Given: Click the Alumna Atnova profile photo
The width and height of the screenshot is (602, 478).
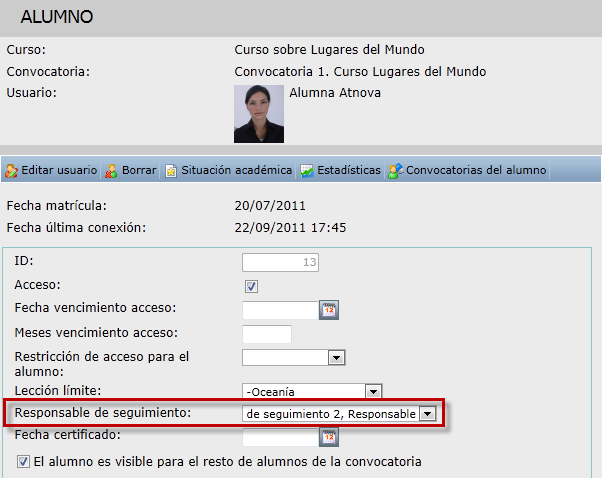Looking at the screenshot, I should pos(259,114).
